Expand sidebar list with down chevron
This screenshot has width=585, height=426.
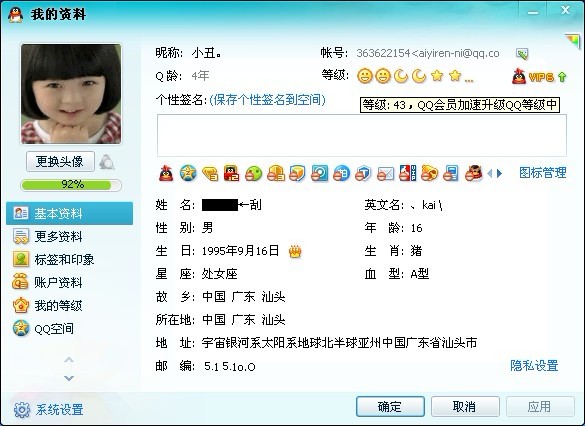coord(69,378)
